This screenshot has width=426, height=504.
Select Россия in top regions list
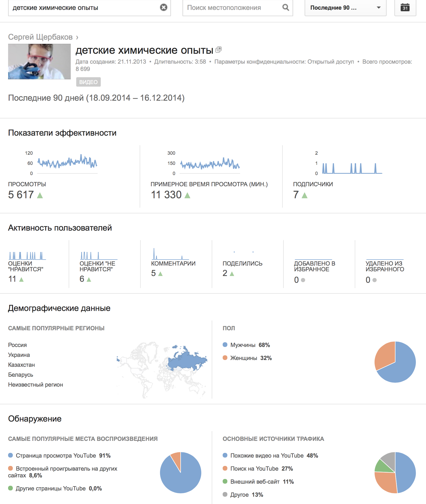coord(17,345)
